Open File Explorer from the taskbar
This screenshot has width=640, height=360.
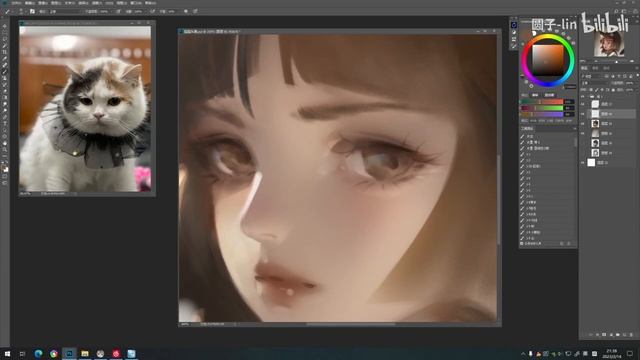pos(85,353)
